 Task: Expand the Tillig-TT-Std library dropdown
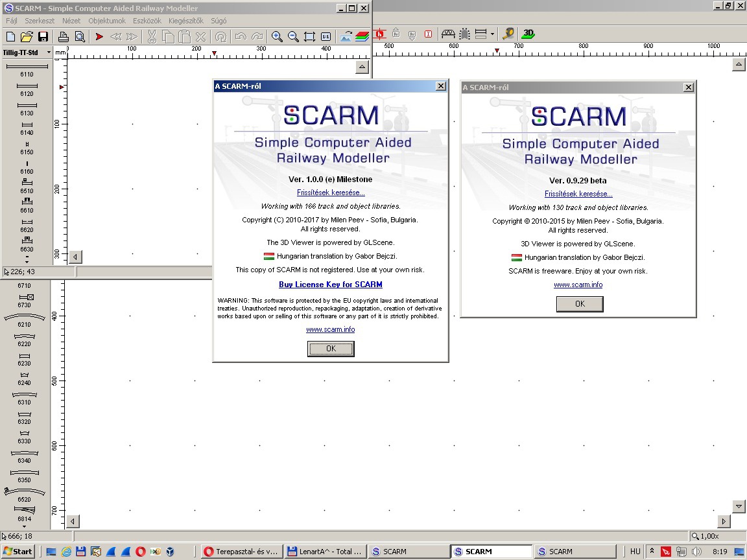pyautogui.click(x=49, y=52)
